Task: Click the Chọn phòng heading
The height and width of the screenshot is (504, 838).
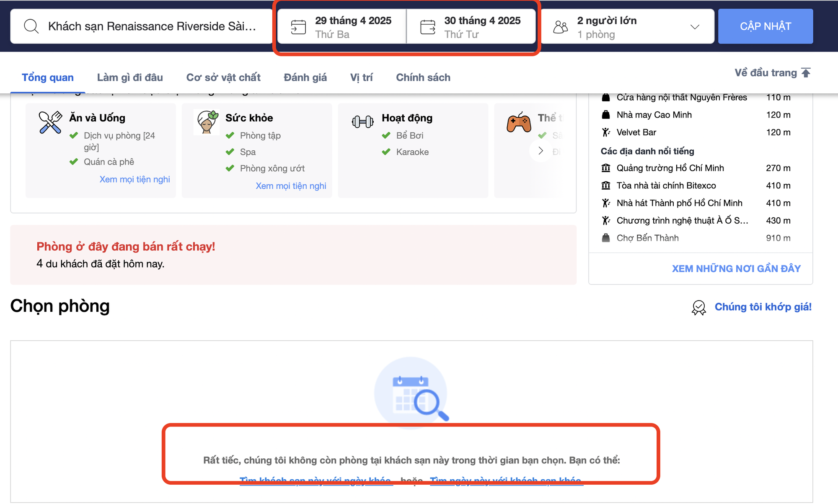Action: click(60, 306)
